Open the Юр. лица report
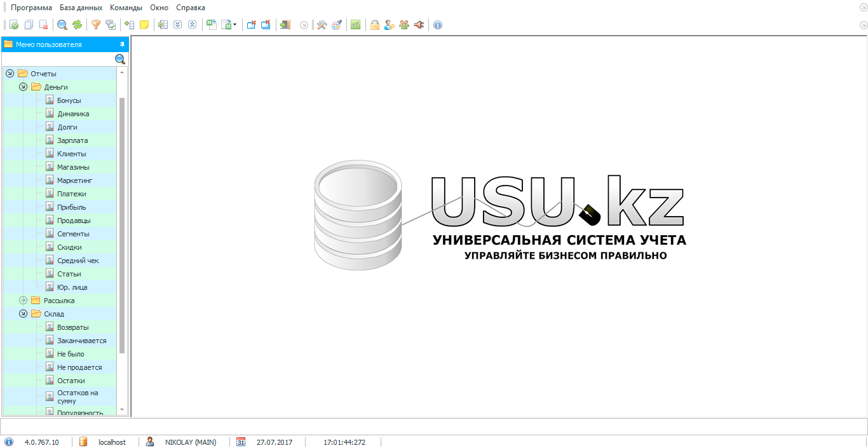This screenshot has width=868, height=448. [72, 287]
